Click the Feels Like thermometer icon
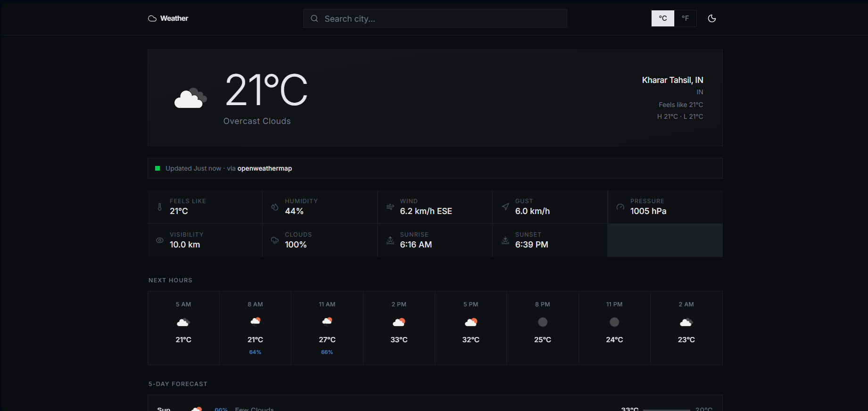868x411 pixels. click(160, 206)
